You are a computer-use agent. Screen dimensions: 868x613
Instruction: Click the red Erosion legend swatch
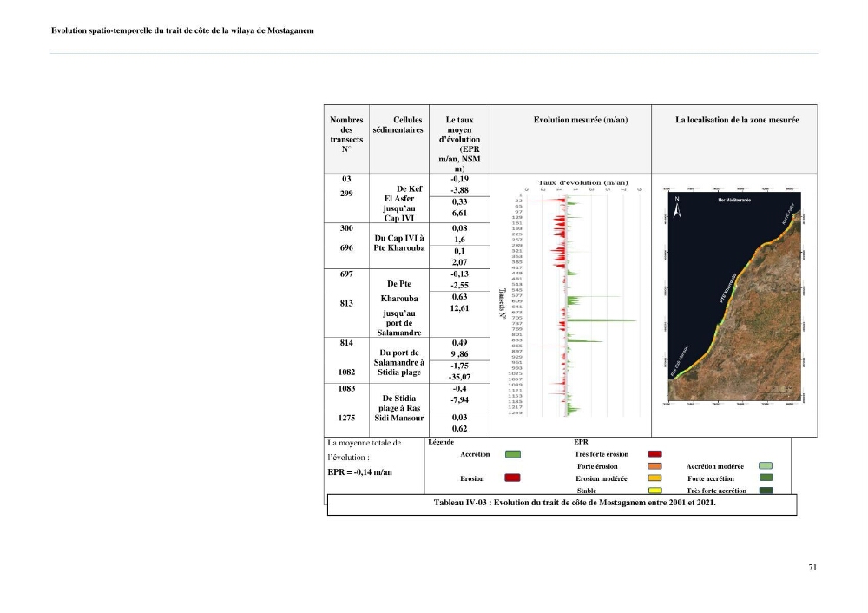click(x=513, y=478)
